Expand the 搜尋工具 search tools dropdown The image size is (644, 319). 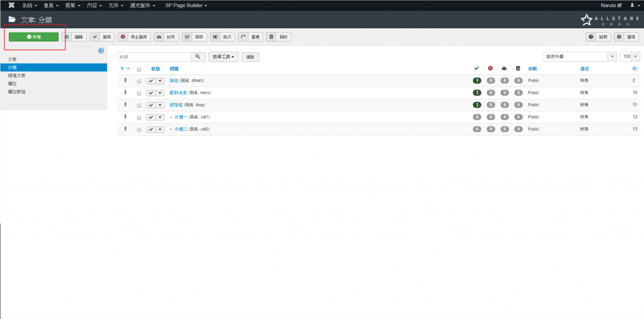tap(223, 57)
